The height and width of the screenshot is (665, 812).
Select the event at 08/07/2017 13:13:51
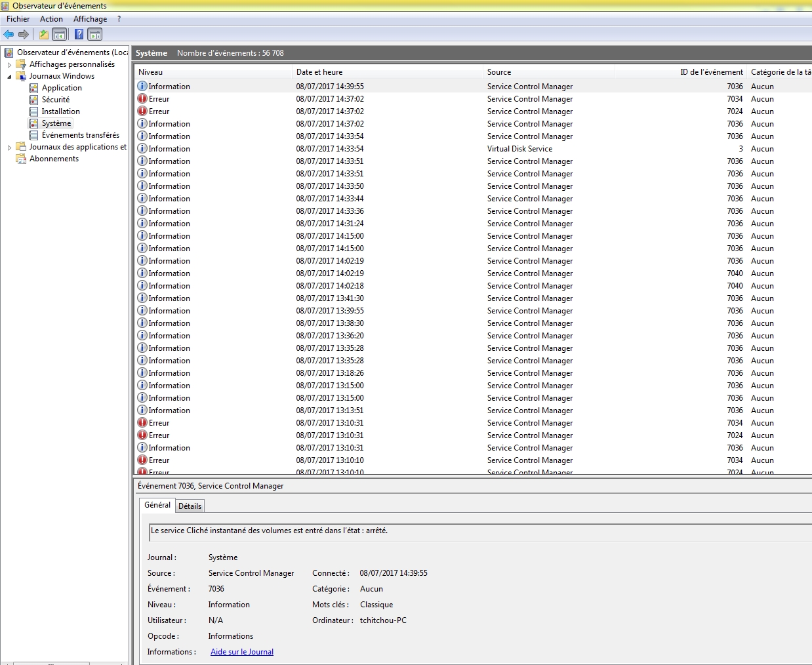[x=473, y=411]
